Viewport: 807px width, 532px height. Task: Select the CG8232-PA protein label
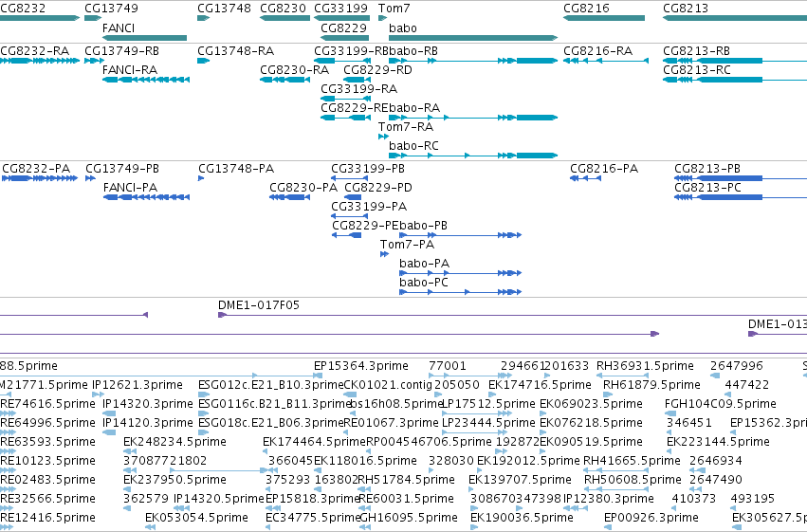coord(36,169)
